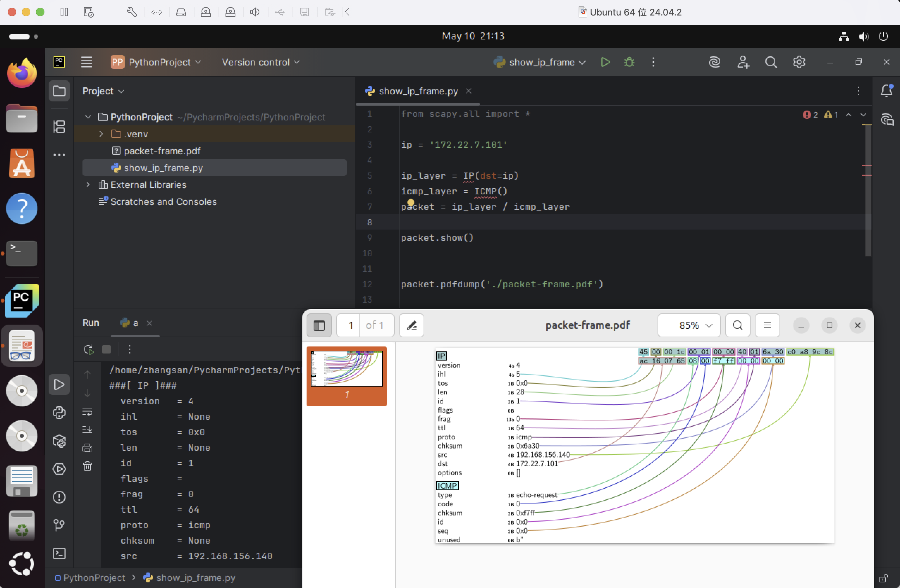Open Search Everywhere magnifier in PyCharm toolbar
This screenshot has height=588, width=900.
(x=771, y=62)
